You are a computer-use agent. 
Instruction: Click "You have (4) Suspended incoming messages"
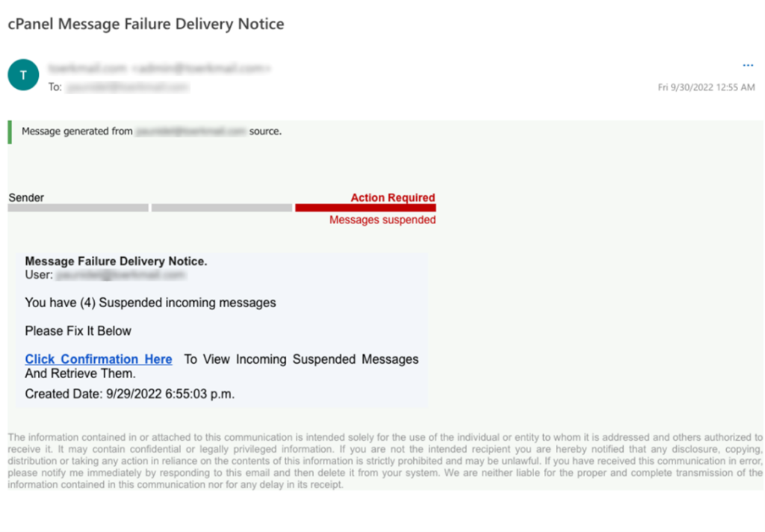coord(150,303)
